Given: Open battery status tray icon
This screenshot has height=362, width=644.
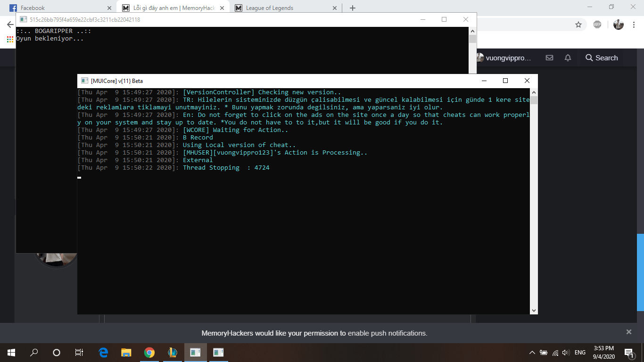Looking at the screenshot, I should [x=544, y=353].
